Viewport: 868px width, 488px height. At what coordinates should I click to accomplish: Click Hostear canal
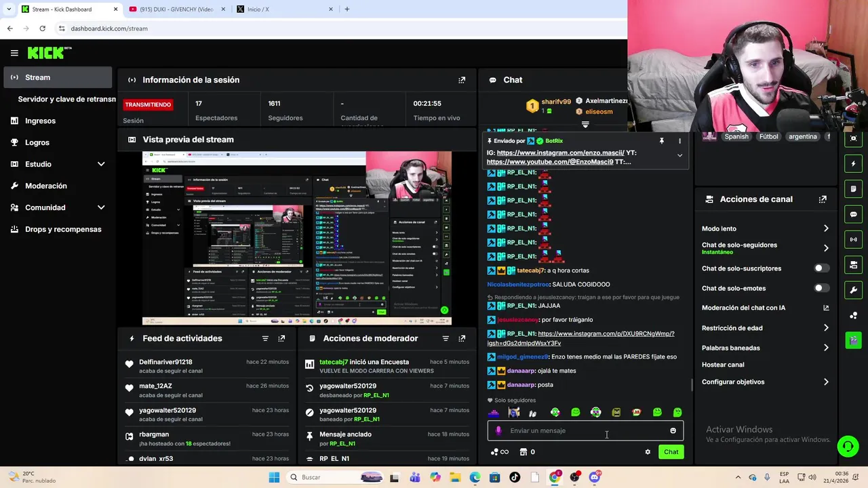coord(723,365)
